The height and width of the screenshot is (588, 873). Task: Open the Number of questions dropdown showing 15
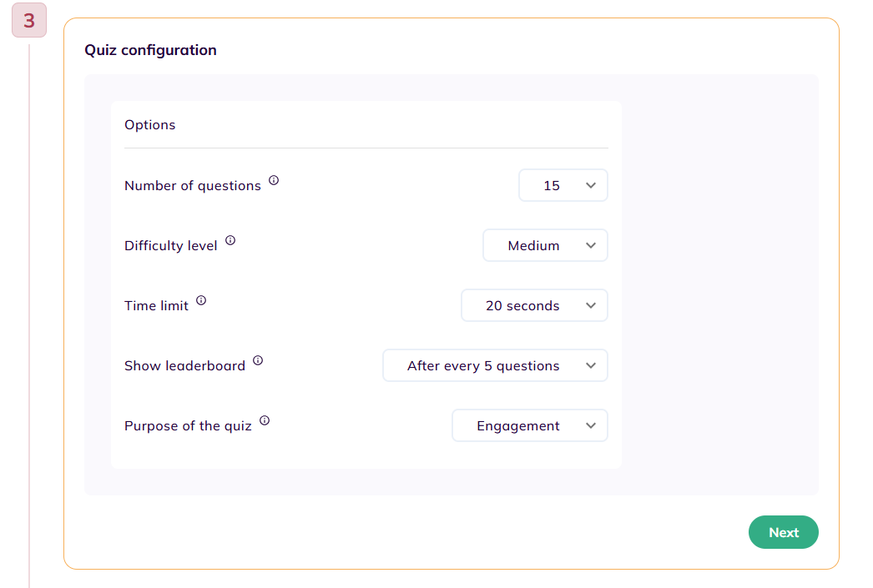tap(563, 185)
